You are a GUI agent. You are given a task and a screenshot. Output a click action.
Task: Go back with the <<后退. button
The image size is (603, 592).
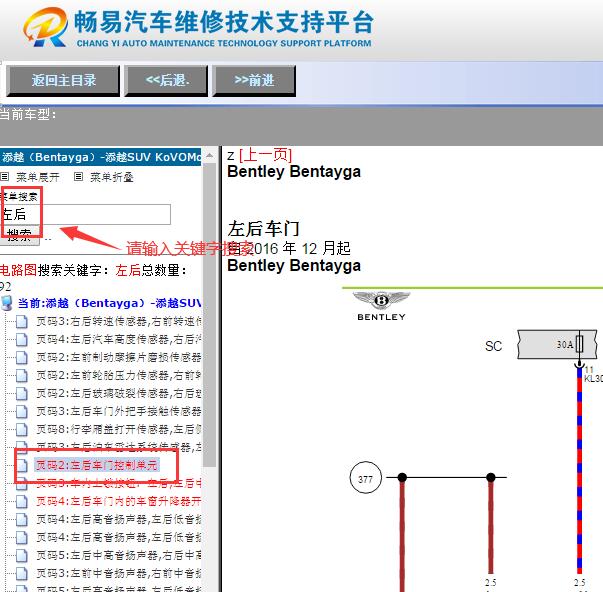(x=166, y=80)
